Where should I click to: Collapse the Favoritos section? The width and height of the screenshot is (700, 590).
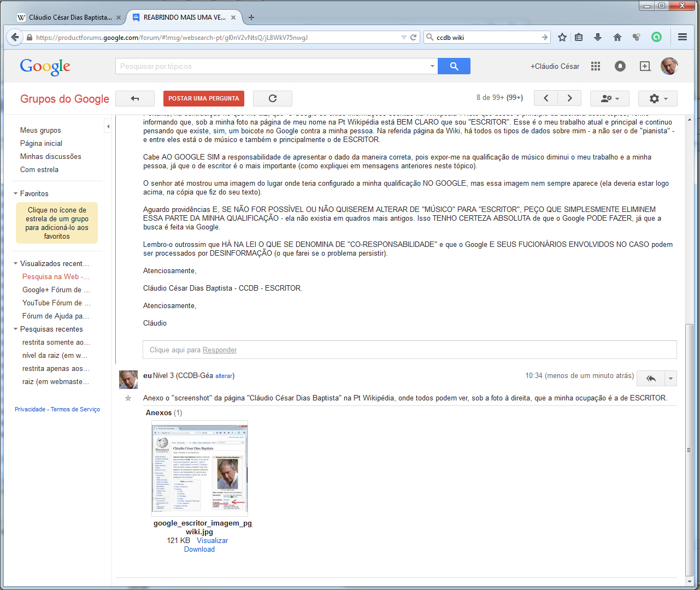16,193
